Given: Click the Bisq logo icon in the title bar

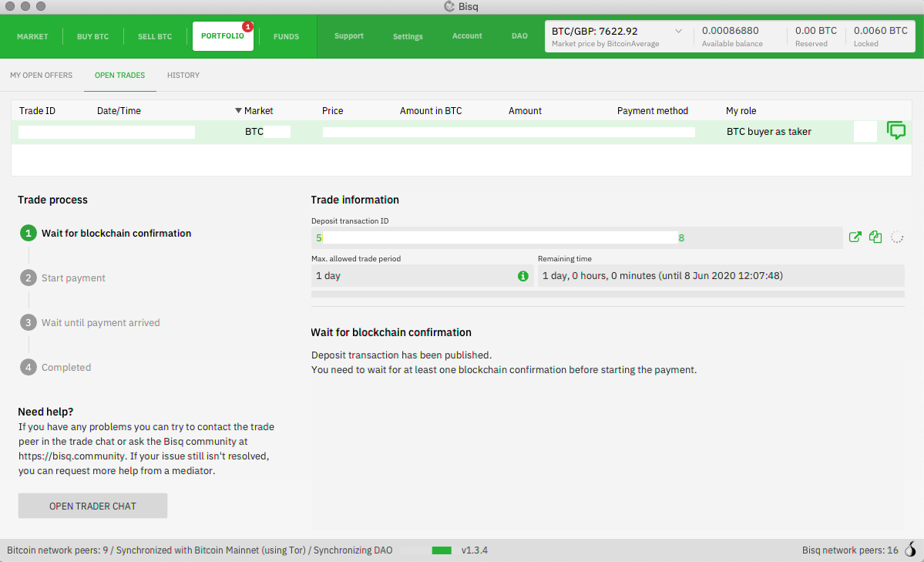Looking at the screenshot, I should tap(449, 6).
